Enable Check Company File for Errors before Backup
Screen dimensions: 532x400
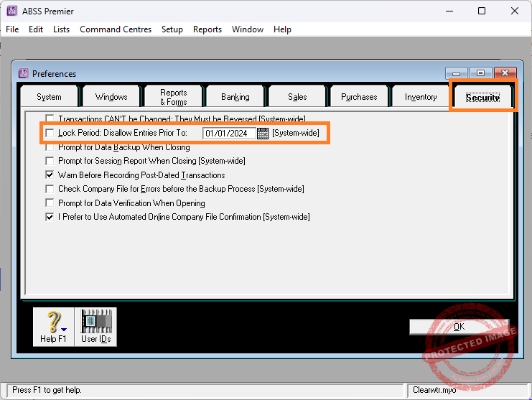pyautogui.click(x=50, y=189)
